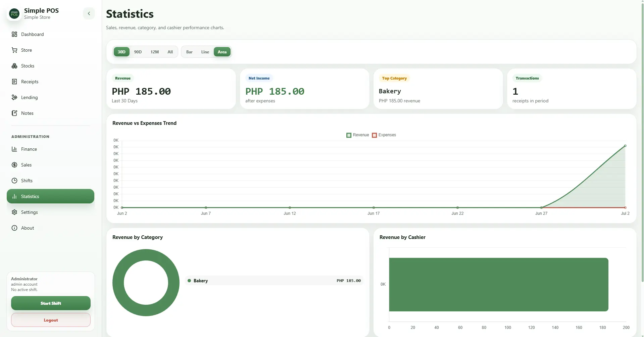The width and height of the screenshot is (644, 337).
Task: Select the 90D time range
Action: pyautogui.click(x=138, y=52)
